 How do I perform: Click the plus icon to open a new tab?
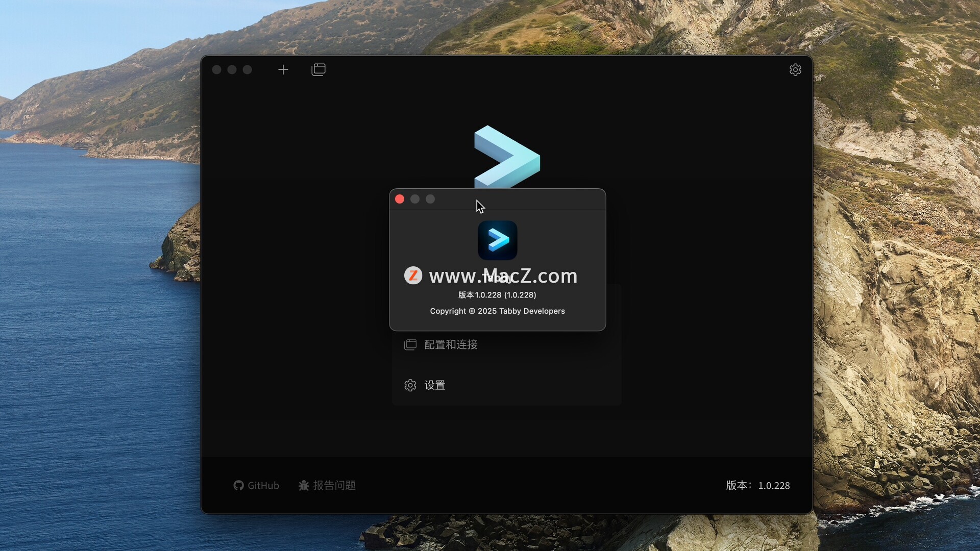(283, 70)
